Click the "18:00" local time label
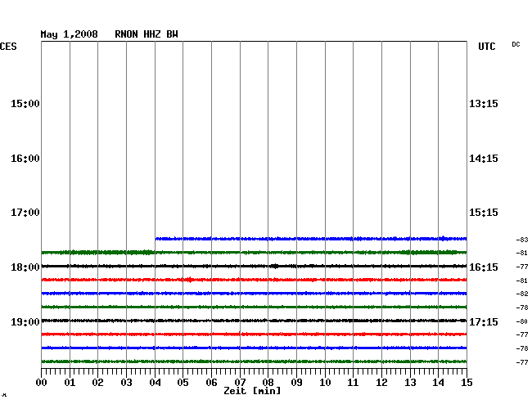The width and height of the screenshot is (532, 404). coord(25,267)
